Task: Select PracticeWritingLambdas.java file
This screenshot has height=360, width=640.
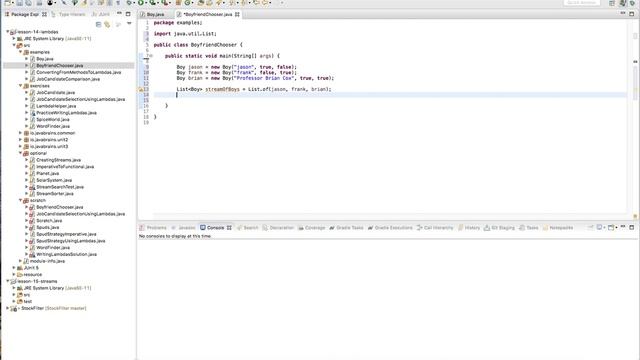Action: click(x=66, y=113)
